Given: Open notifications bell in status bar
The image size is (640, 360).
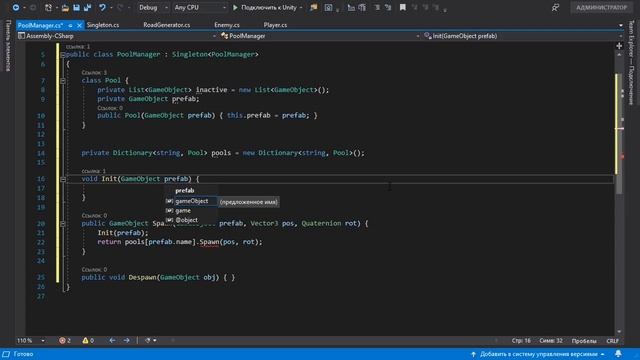Looking at the screenshot, I should coord(618,354).
